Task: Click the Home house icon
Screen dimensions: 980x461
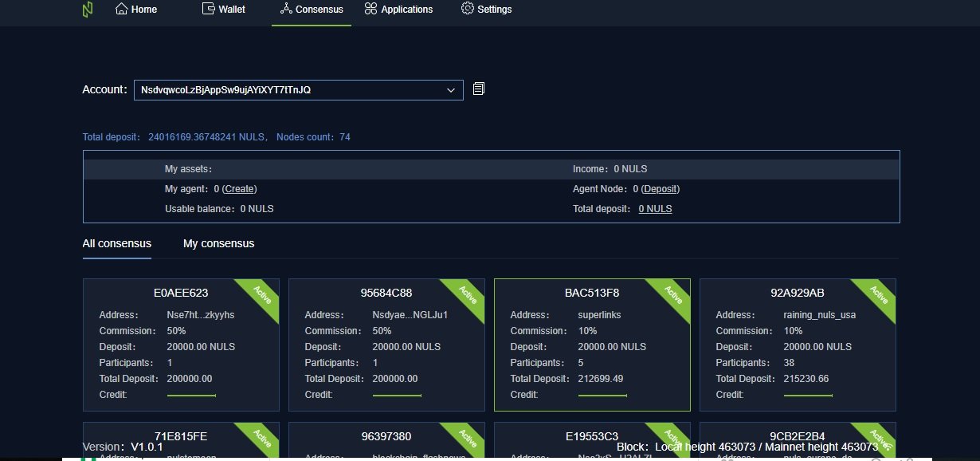Action: tap(121, 9)
